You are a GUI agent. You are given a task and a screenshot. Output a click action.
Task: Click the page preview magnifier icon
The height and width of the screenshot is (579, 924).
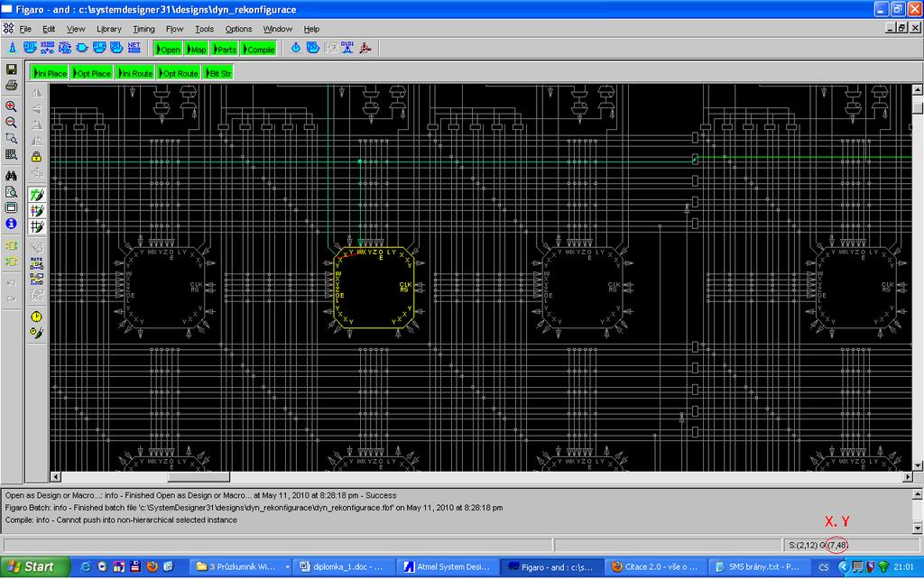click(x=11, y=191)
